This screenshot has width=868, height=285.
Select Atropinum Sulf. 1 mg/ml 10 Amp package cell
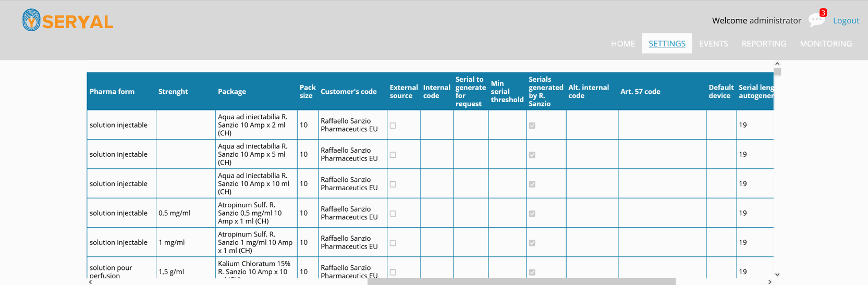pyautogui.click(x=256, y=242)
